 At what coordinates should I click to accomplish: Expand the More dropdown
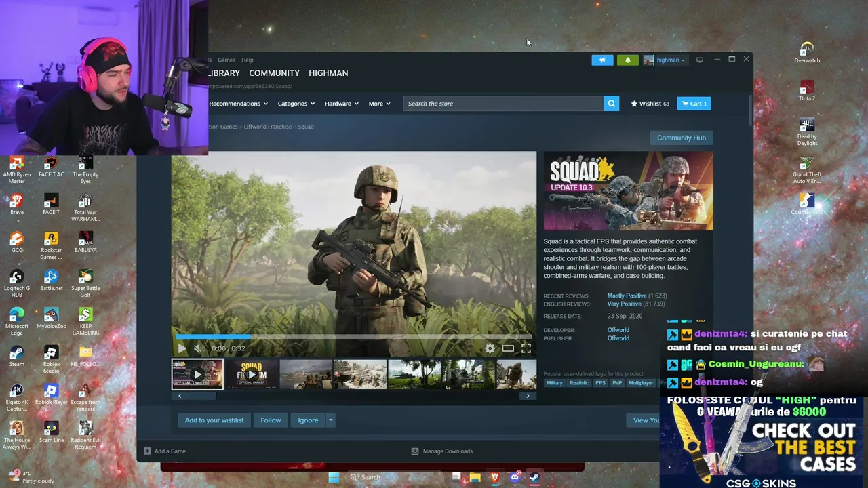[379, 104]
